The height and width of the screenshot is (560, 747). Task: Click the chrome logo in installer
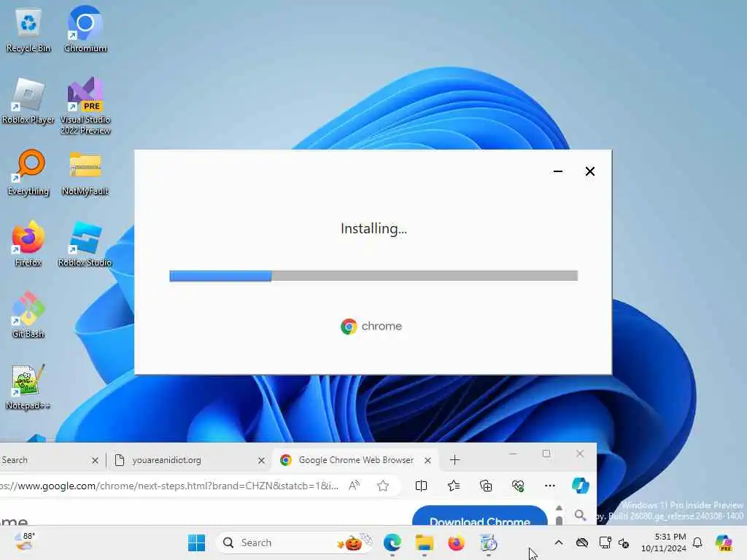(x=371, y=326)
